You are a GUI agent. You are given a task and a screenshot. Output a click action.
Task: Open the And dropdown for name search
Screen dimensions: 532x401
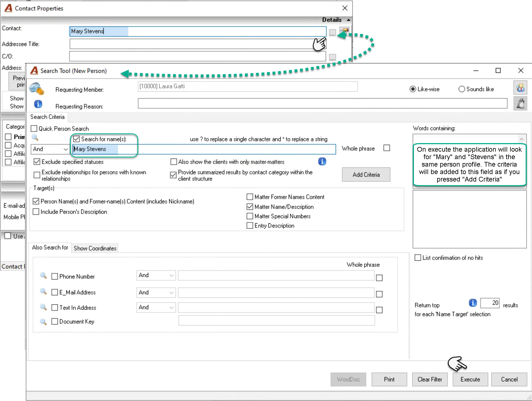click(50, 149)
